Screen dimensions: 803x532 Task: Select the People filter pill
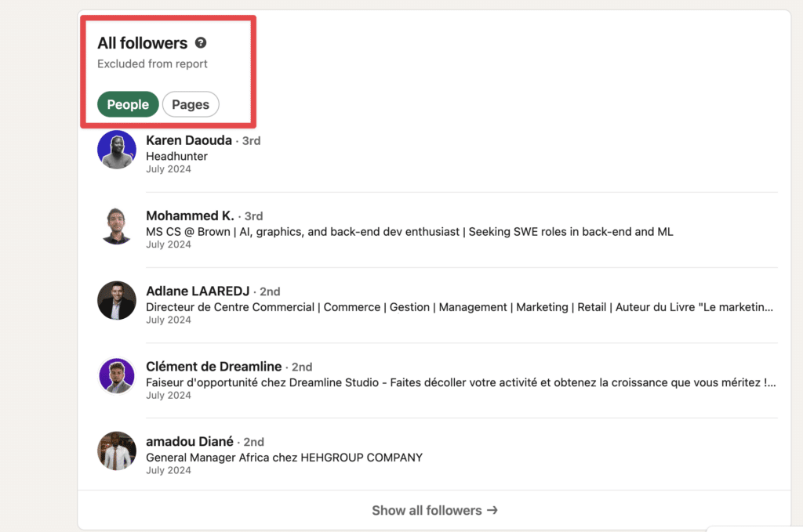point(128,104)
